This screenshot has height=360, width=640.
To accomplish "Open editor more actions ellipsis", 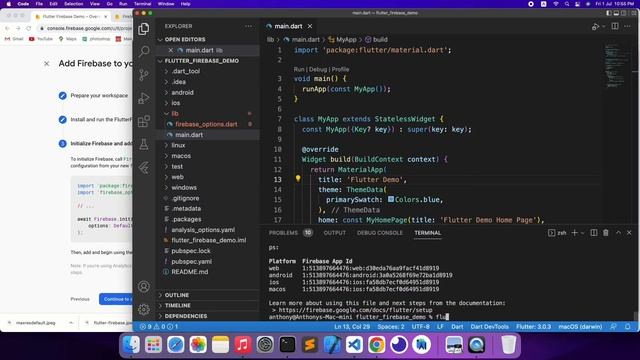I will [627, 26].
